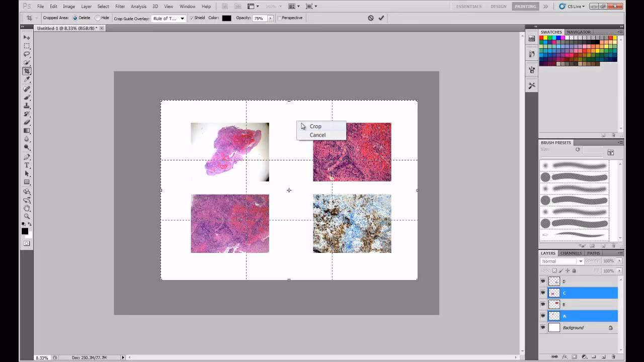This screenshot has height=362, width=644.
Task: Select the Move tool in toolbar
Action: click(27, 38)
